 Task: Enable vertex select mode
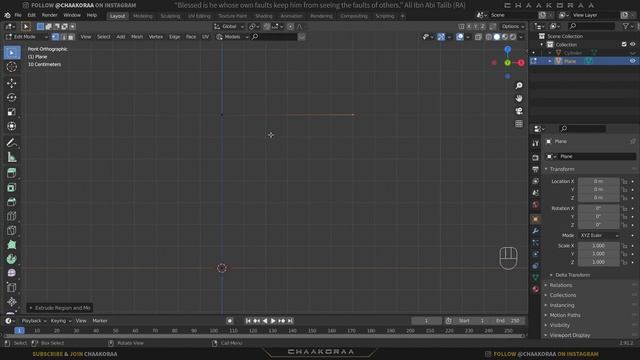pyautogui.click(x=55, y=37)
